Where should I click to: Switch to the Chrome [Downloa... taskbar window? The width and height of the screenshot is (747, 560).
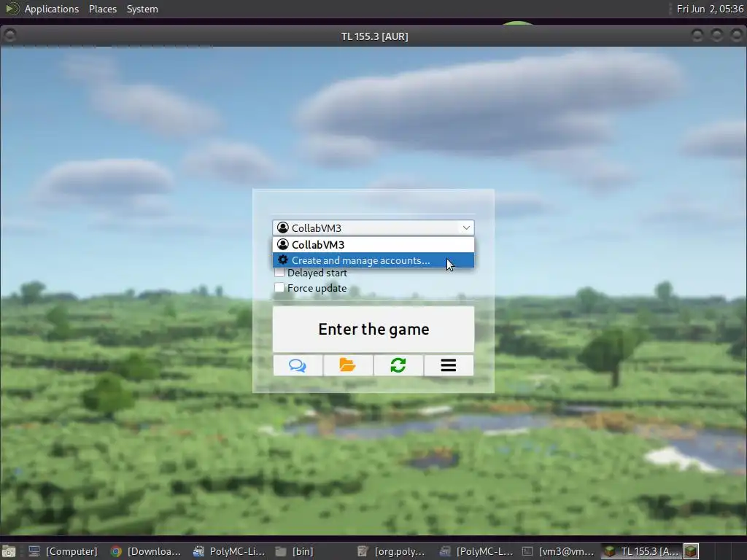tap(146, 551)
